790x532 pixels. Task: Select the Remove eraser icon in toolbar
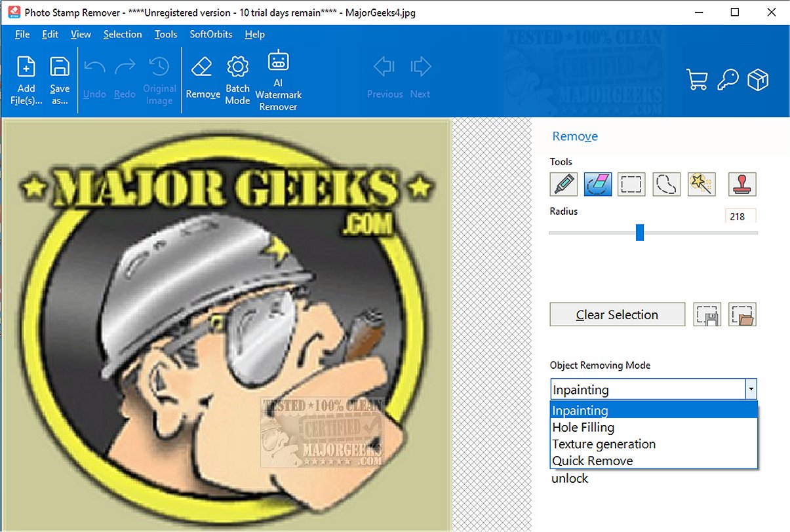(x=203, y=67)
